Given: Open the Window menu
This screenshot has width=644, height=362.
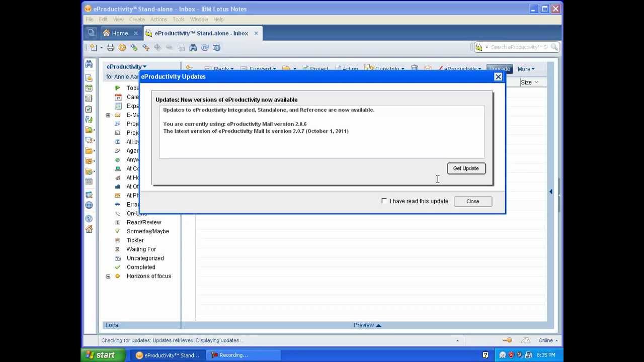Looking at the screenshot, I should [199, 20].
